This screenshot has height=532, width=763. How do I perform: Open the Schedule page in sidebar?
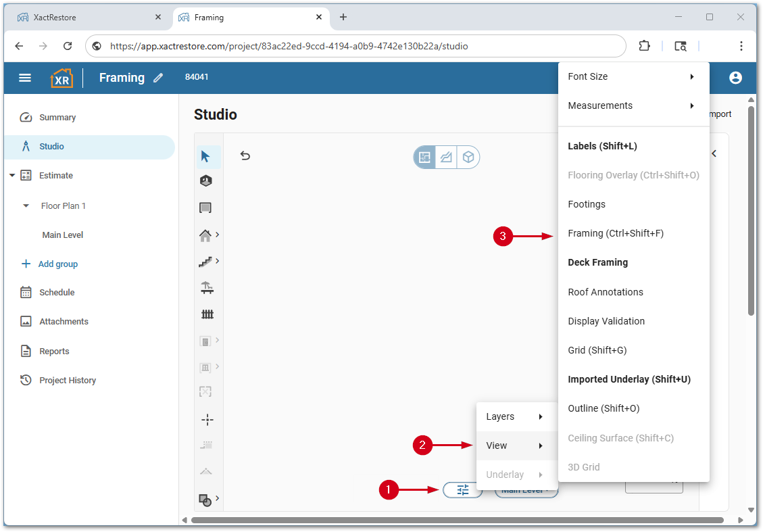pyautogui.click(x=57, y=293)
